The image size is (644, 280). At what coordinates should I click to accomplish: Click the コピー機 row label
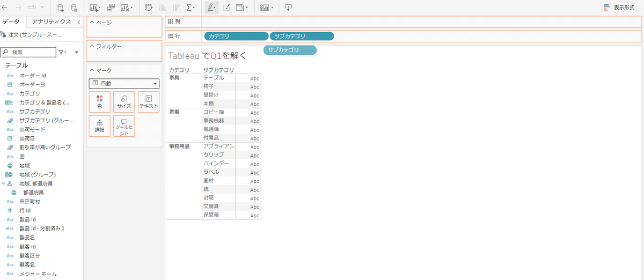(x=214, y=112)
